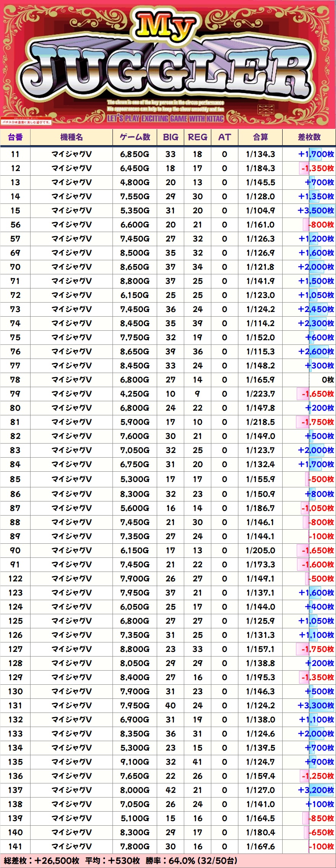The height and width of the screenshot is (868, 336).
Task: Click the My Juggler logo banner
Action: [x=168, y=63]
